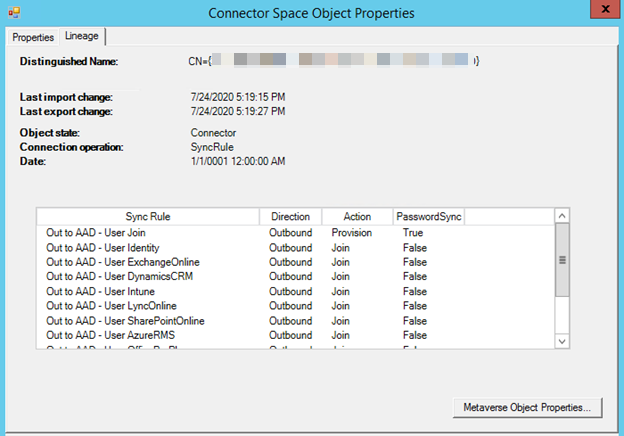Click Join in the User LyncOnline row
Screen dimensions: 624x436
coord(341,306)
